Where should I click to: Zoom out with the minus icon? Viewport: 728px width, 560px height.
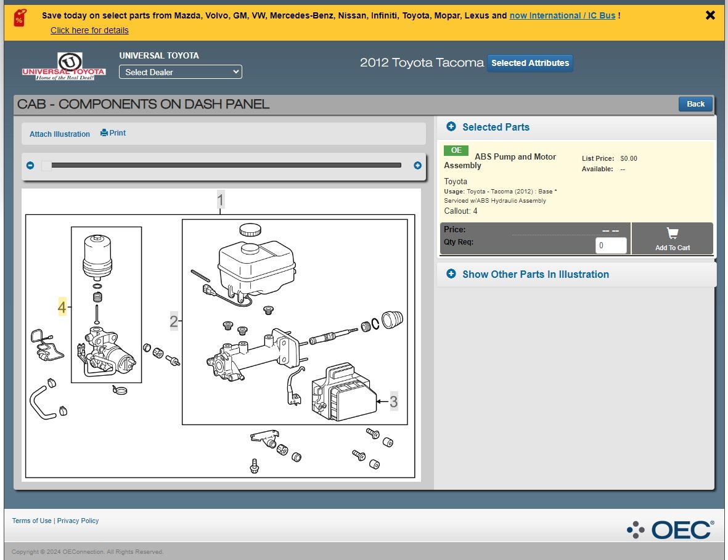pos(30,166)
